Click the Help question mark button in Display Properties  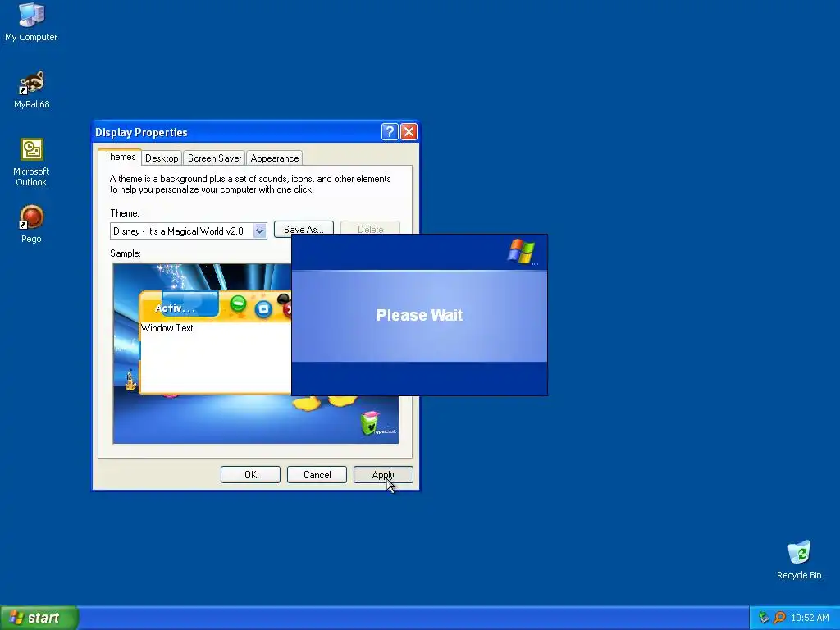390,131
